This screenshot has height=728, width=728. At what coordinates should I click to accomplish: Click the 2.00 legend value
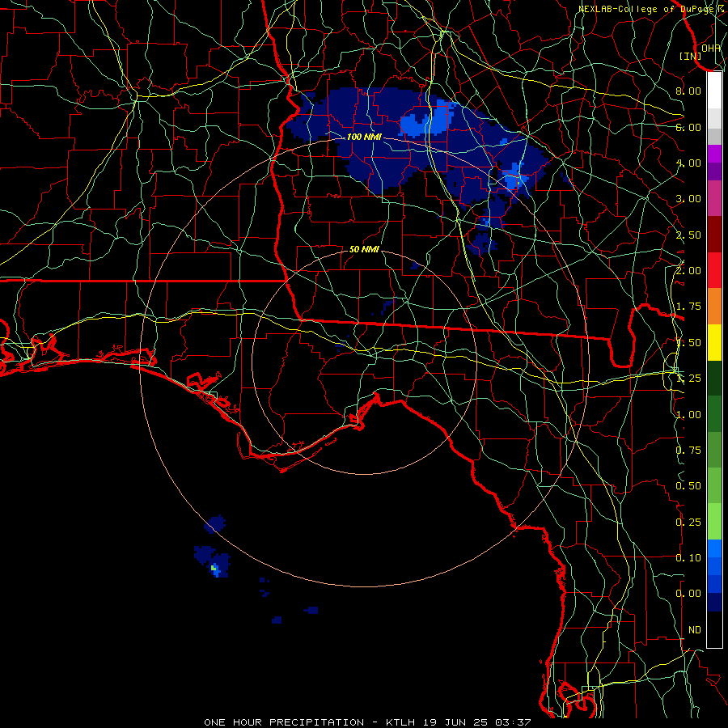pos(688,271)
